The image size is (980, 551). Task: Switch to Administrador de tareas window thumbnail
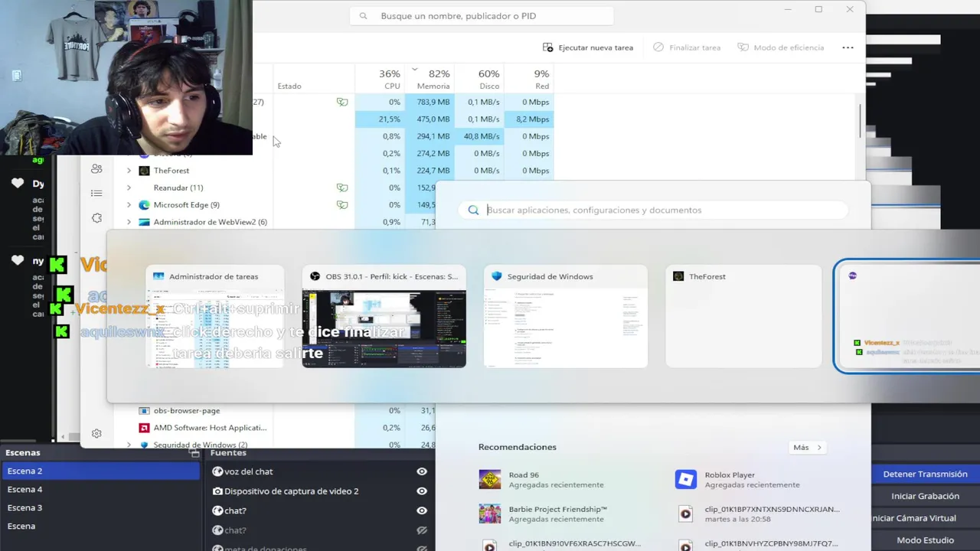point(214,315)
